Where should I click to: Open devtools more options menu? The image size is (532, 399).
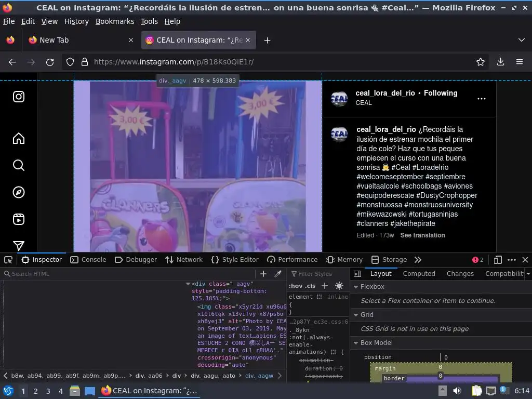click(512, 260)
